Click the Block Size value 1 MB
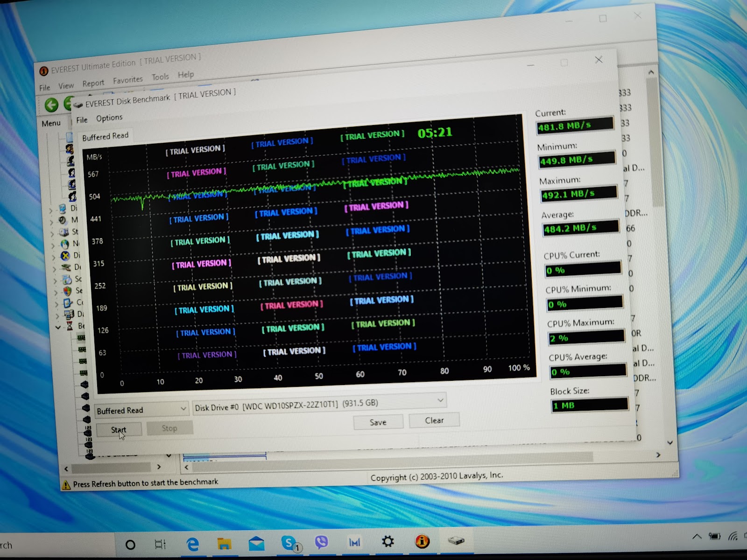 click(590, 405)
